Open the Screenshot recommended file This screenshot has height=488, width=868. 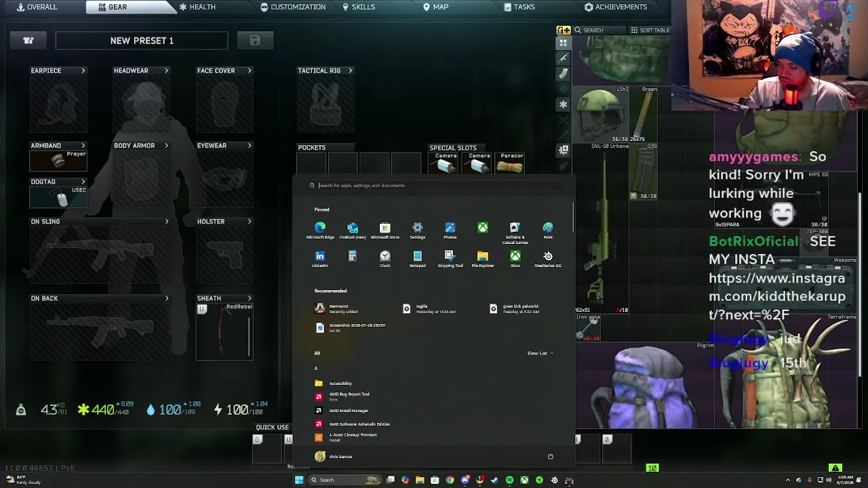click(x=350, y=327)
